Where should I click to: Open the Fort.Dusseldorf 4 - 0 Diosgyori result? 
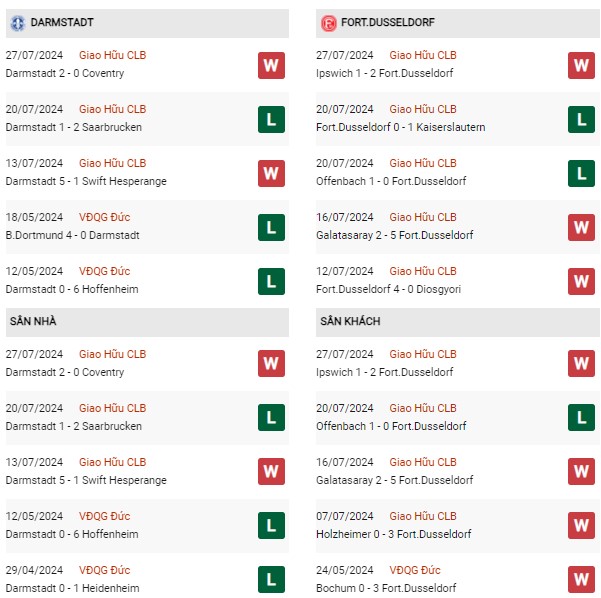pyautogui.click(x=388, y=289)
